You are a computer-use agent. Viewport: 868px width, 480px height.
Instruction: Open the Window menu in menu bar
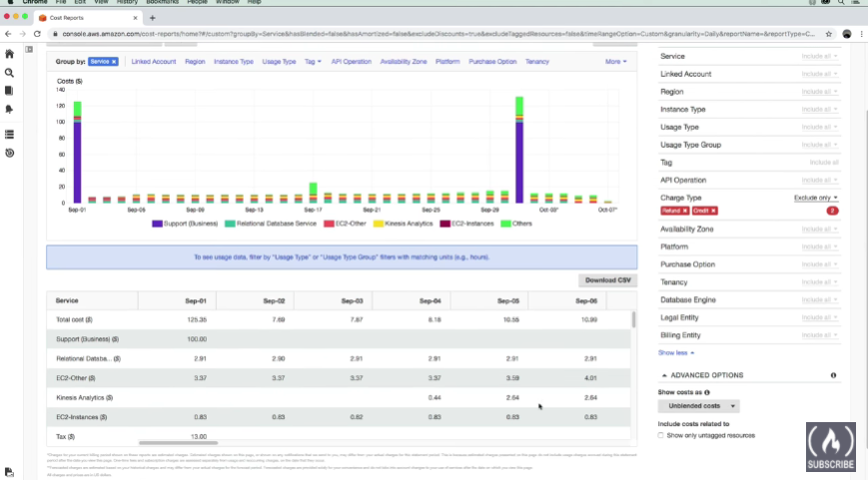click(227, 2)
